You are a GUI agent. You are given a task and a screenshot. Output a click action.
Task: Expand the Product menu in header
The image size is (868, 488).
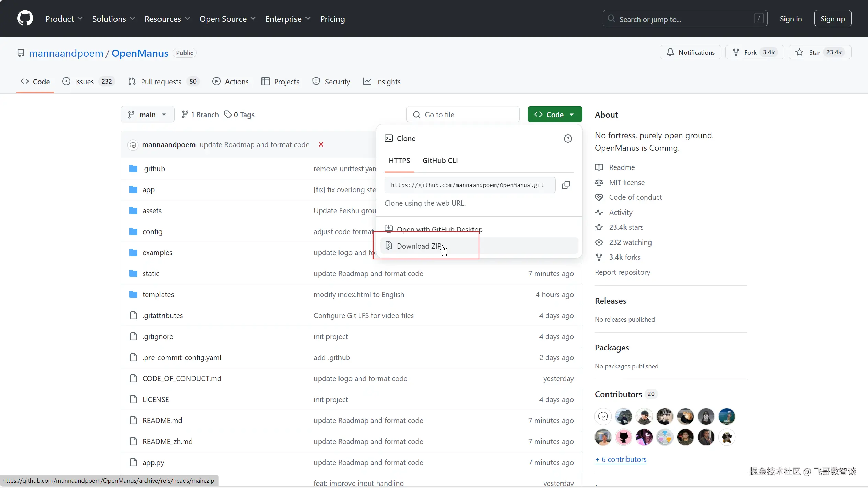tap(64, 19)
